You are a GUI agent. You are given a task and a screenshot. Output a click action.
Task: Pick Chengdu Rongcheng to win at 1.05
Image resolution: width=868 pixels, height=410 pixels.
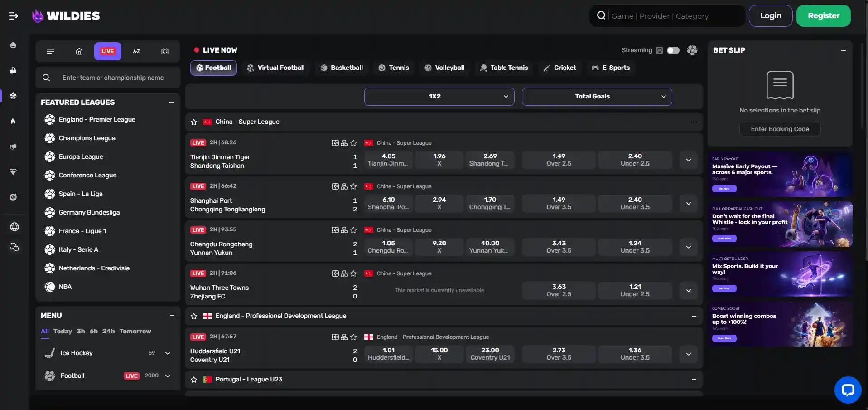(389, 247)
